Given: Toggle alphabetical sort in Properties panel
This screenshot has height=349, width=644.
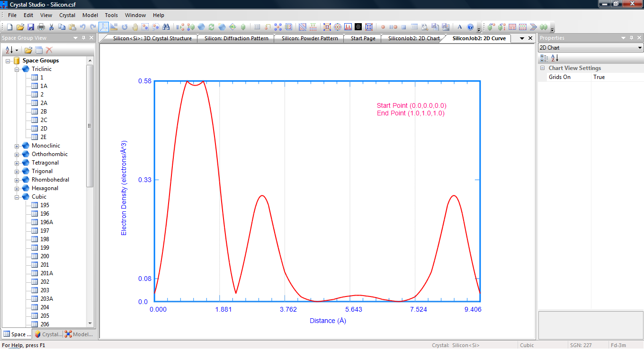Looking at the screenshot, I should [x=555, y=58].
